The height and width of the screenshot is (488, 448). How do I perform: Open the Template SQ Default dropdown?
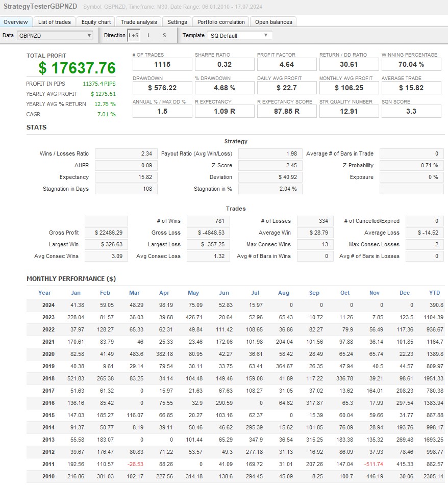click(x=239, y=36)
